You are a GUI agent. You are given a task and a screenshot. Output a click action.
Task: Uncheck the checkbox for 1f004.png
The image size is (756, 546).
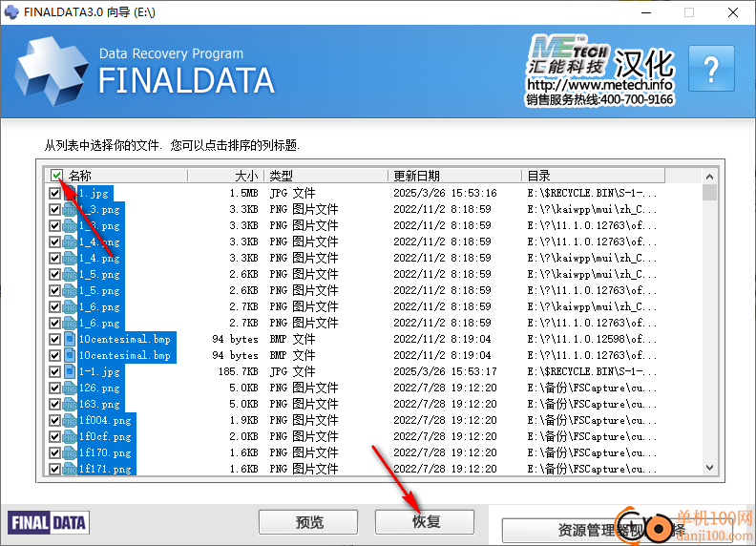(x=54, y=421)
